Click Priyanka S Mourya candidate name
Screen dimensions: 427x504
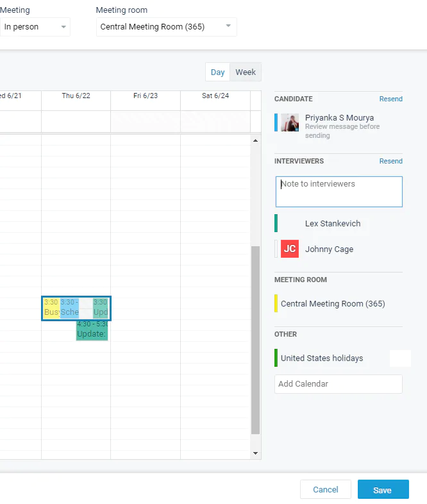tap(339, 117)
